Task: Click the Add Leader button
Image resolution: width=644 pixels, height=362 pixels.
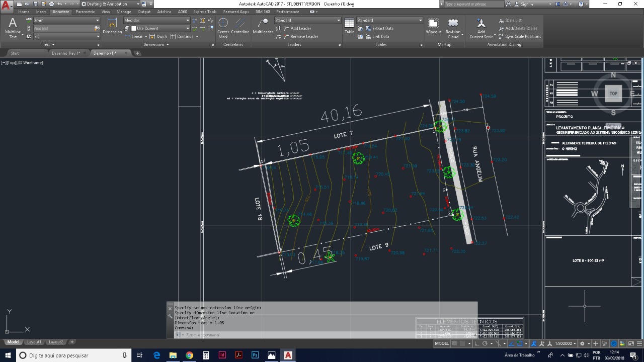Action: click(300, 29)
